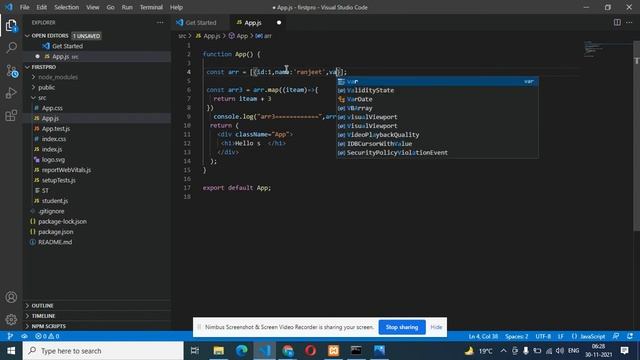
Task: Select ValidityState autocomplete suggestion
Action: 437,90
